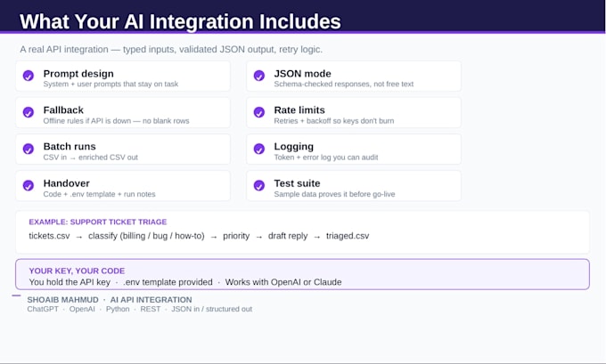Image resolution: width=606 pixels, height=364 pixels.
Task: Click 'classify (billing / bug / how-to)' step
Action: [146, 236]
